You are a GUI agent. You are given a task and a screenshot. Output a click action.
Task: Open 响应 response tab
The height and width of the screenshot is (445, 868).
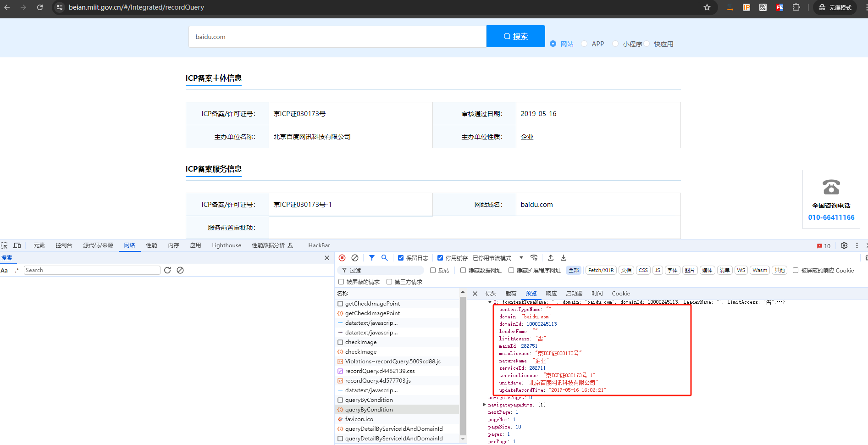click(551, 294)
